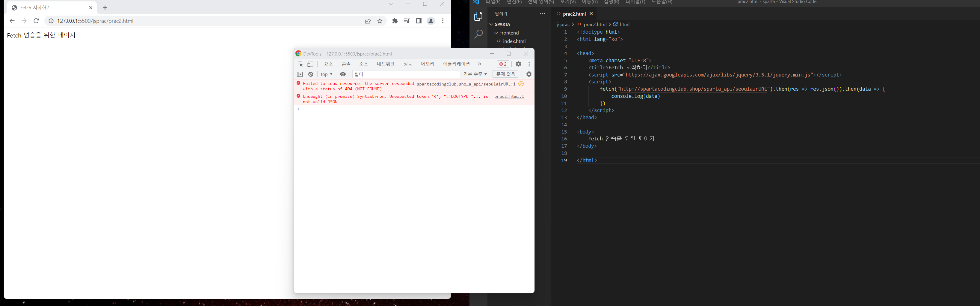Open the 성능 tab in DevTools

[408, 64]
